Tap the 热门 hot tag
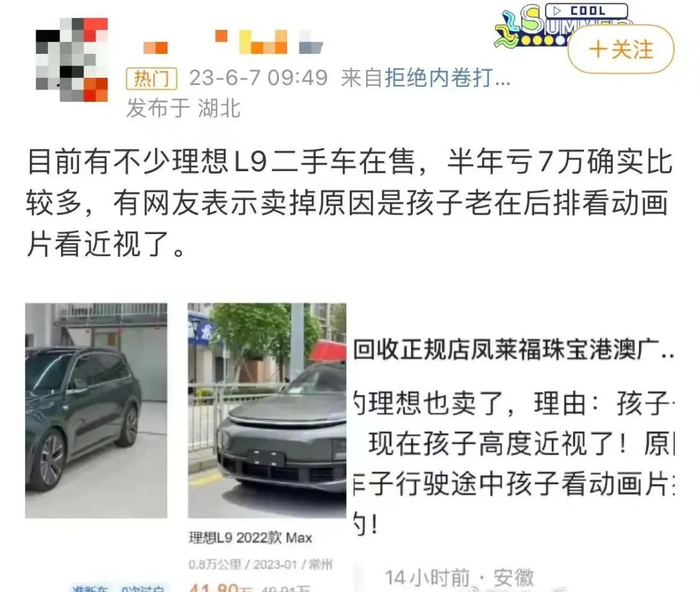The image size is (700, 592). (152, 79)
